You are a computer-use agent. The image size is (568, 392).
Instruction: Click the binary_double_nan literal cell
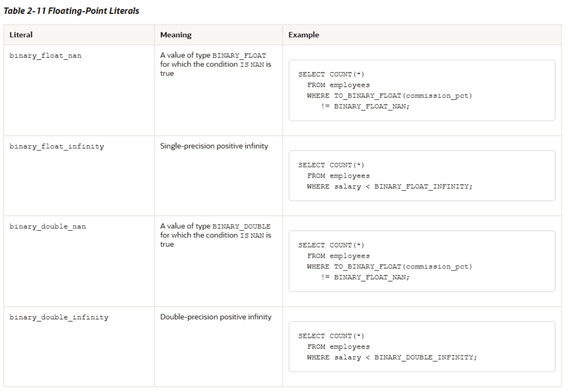click(48, 227)
